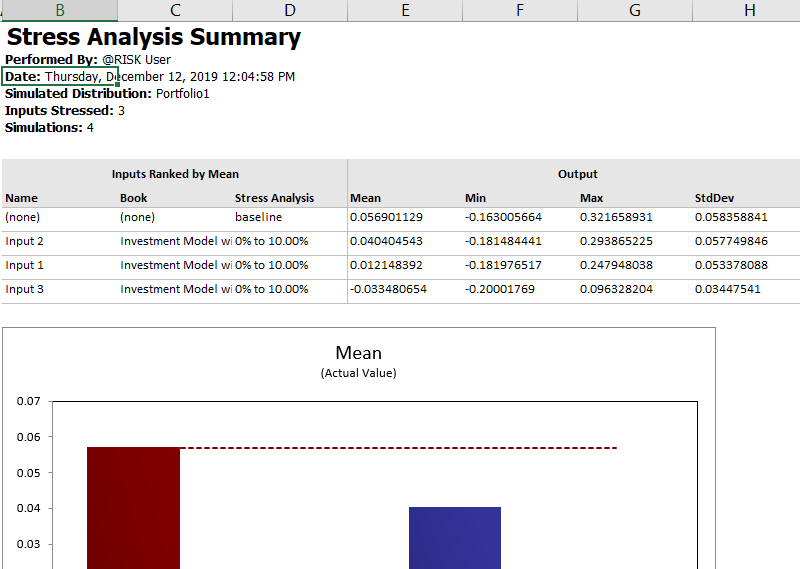Click the chart title Mean
This screenshot has width=800, height=569.
358,353
